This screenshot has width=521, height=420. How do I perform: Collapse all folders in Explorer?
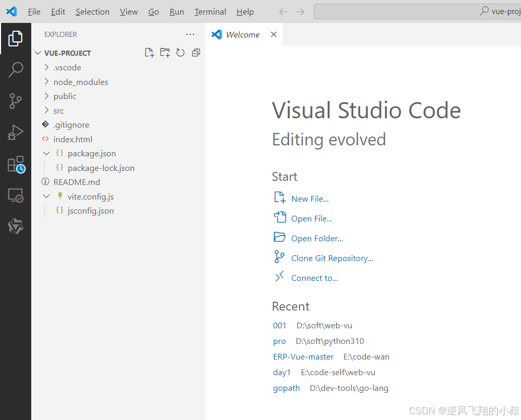point(196,53)
